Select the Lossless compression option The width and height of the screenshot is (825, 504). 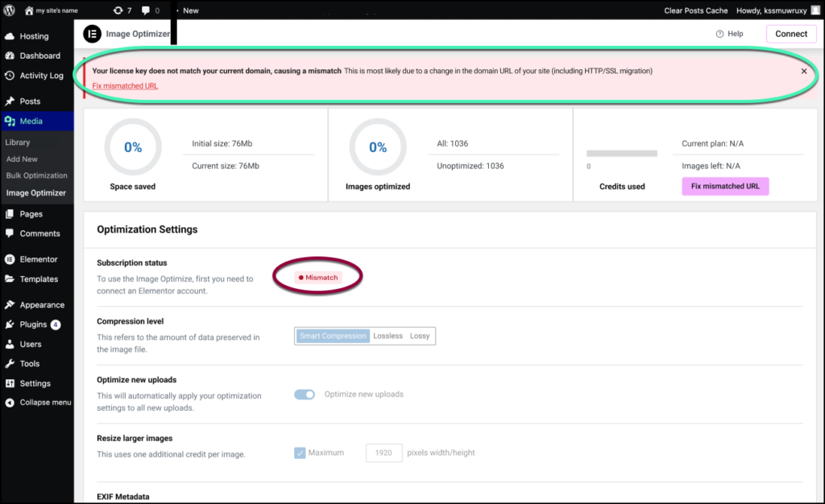[x=388, y=336]
